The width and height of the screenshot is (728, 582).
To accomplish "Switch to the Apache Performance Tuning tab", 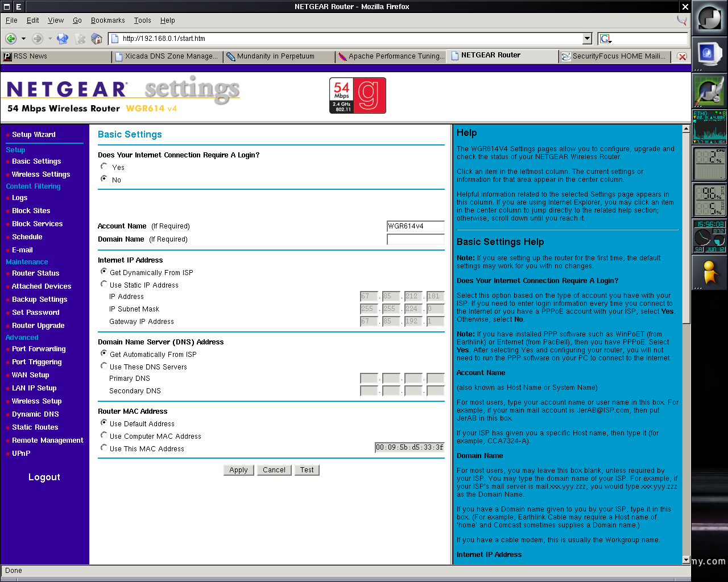I will click(391, 56).
